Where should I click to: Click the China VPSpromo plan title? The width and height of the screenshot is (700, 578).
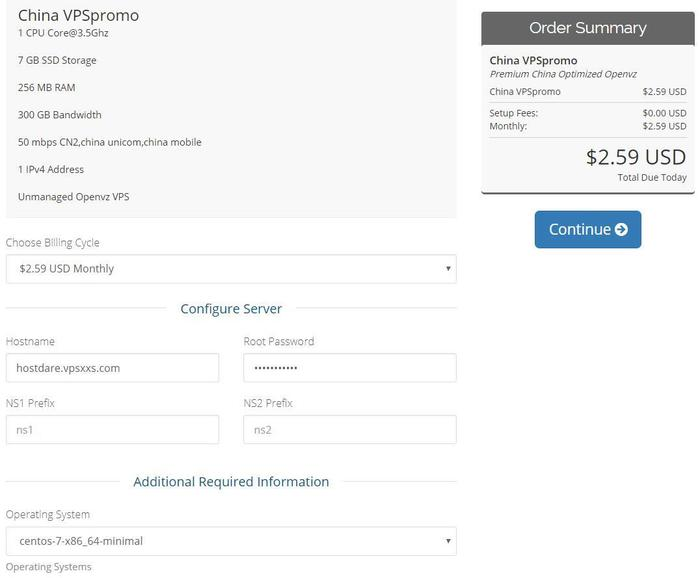pos(78,15)
